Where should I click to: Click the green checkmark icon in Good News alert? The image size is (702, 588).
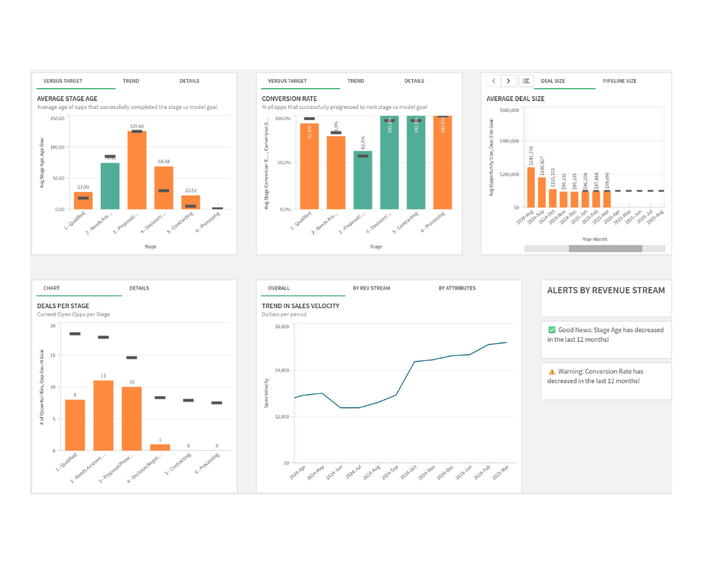(551, 329)
